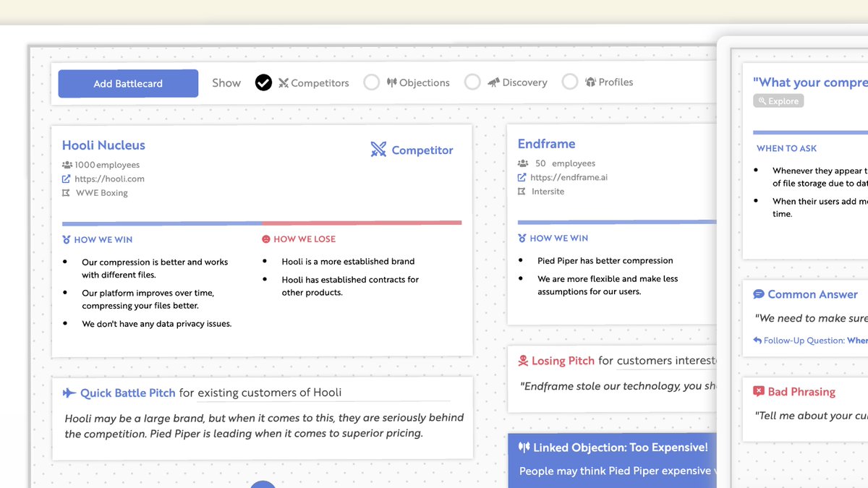Click the Linked Objection fork icon
The image size is (868, 488).
pyautogui.click(x=524, y=448)
